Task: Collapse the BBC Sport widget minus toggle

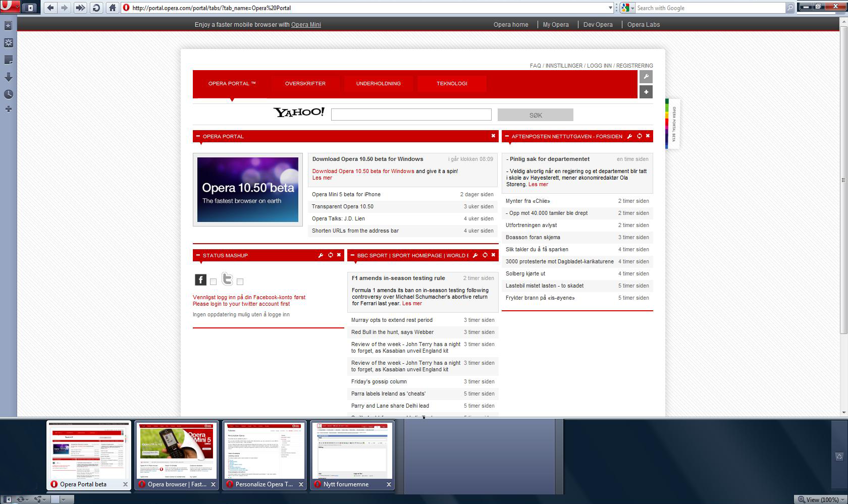Action: [352, 255]
